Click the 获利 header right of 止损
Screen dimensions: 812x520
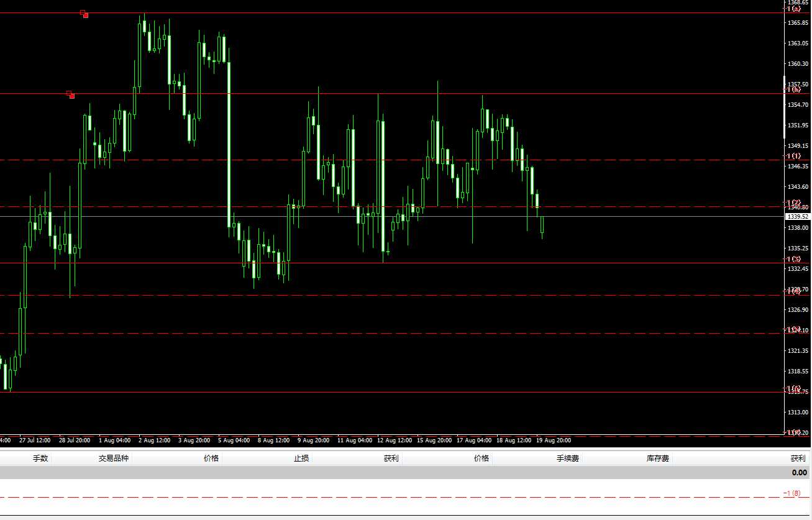click(391, 458)
